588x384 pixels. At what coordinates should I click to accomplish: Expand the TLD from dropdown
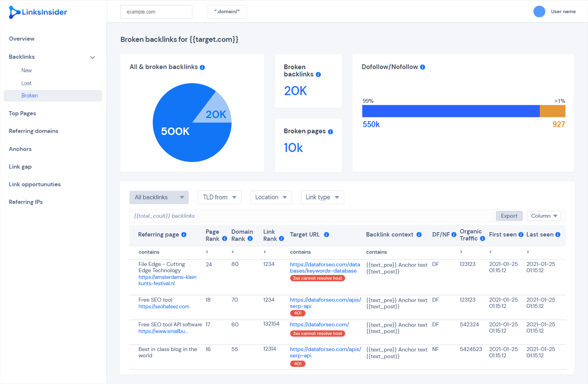click(x=220, y=197)
